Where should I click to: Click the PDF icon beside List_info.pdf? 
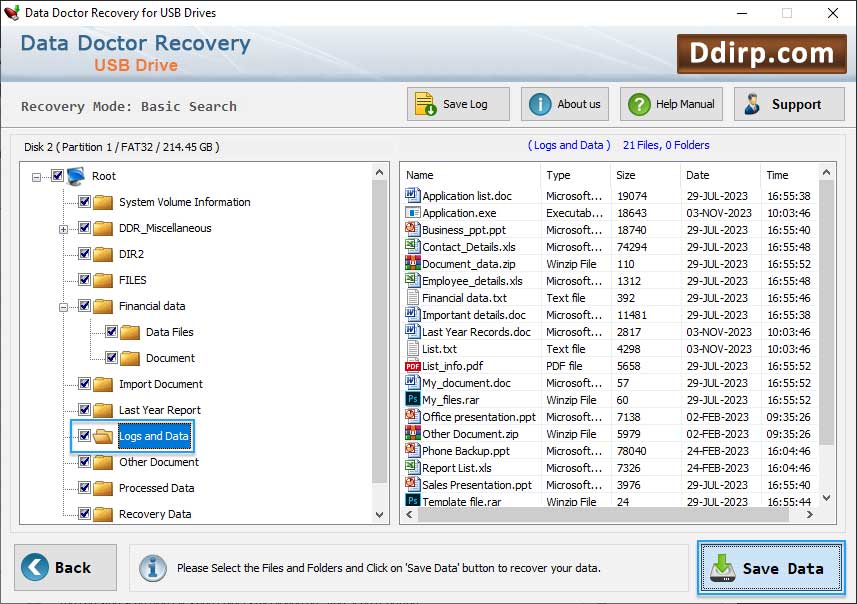point(412,366)
